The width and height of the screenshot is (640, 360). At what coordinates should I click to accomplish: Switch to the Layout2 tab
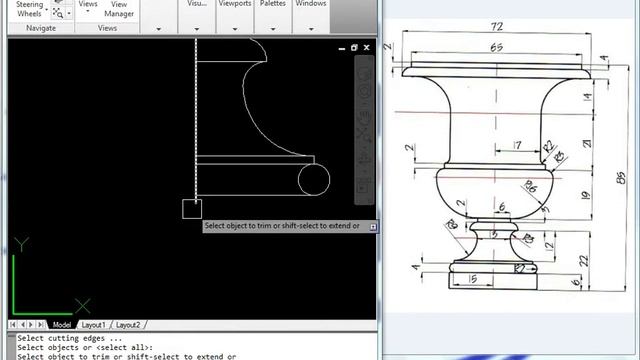[128, 325]
